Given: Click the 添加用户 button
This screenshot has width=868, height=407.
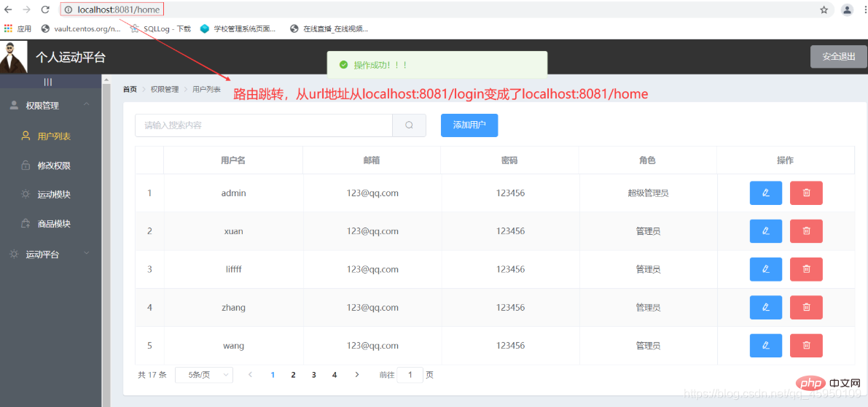Looking at the screenshot, I should [x=469, y=125].
